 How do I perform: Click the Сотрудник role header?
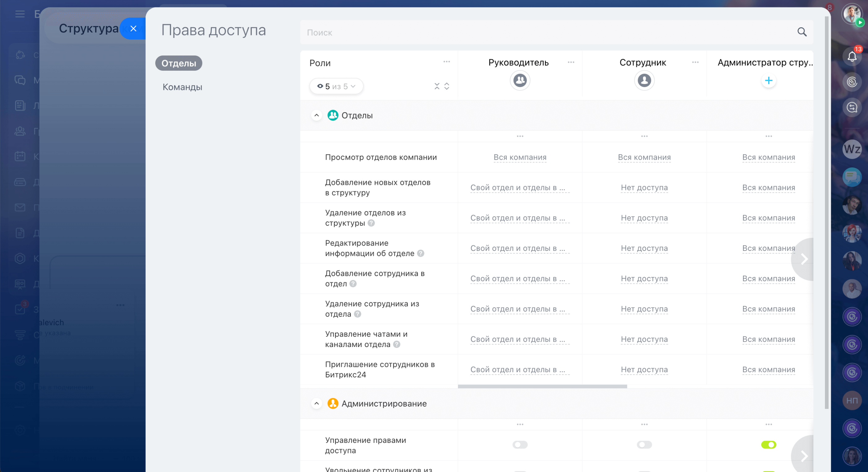[x=643, y=62]
